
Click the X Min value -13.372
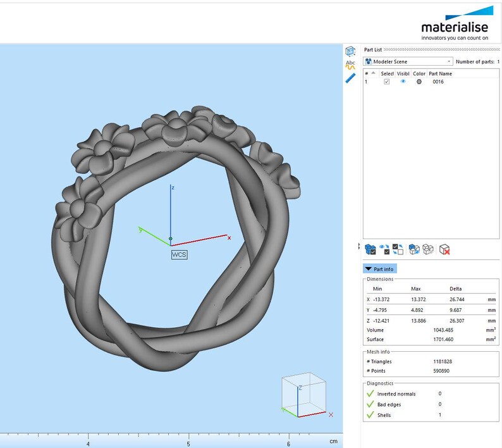click(381, 299)
